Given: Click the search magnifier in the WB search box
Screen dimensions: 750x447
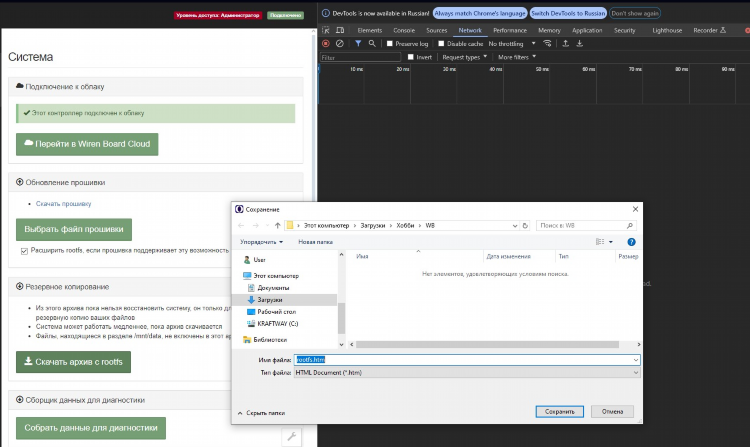Looking at the screenshot, I should (629, 226).
